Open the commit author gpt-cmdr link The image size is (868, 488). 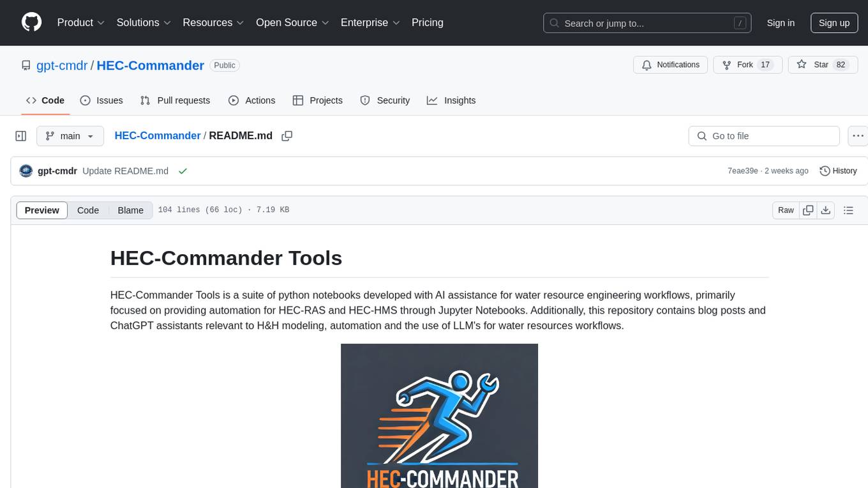point(57,171)
